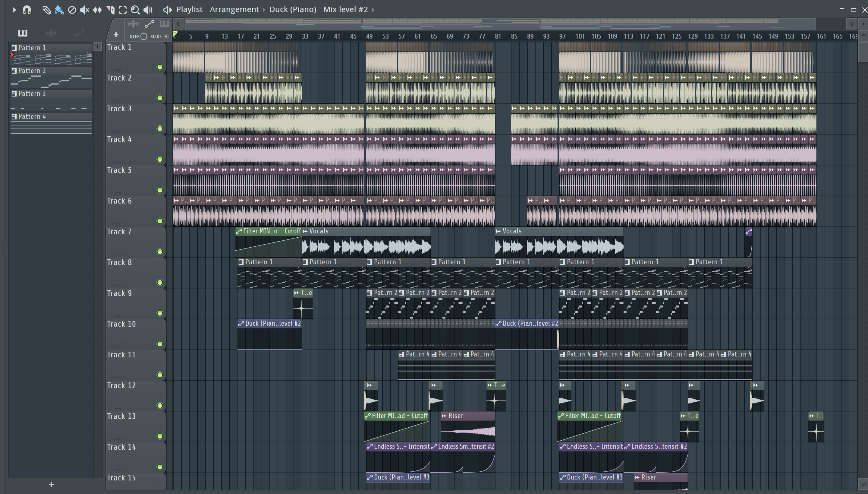Mute Track 1 via green LED
This screenshot has height=494, width=868.
pos(160,67)
